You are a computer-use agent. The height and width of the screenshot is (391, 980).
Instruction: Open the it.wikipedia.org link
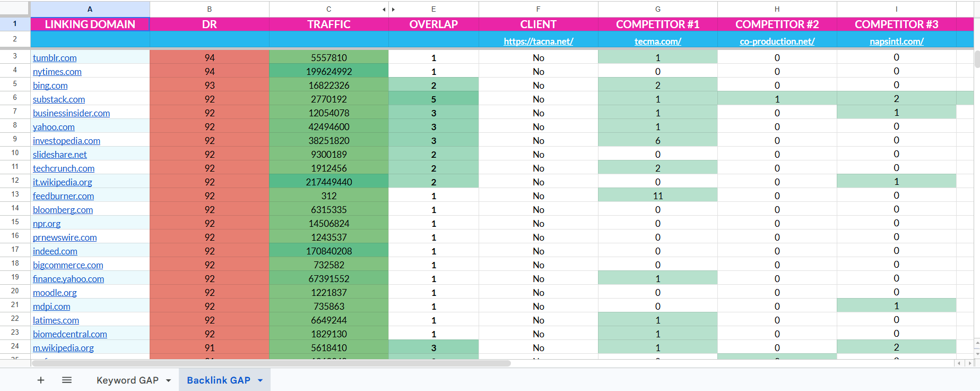[63, 182]
